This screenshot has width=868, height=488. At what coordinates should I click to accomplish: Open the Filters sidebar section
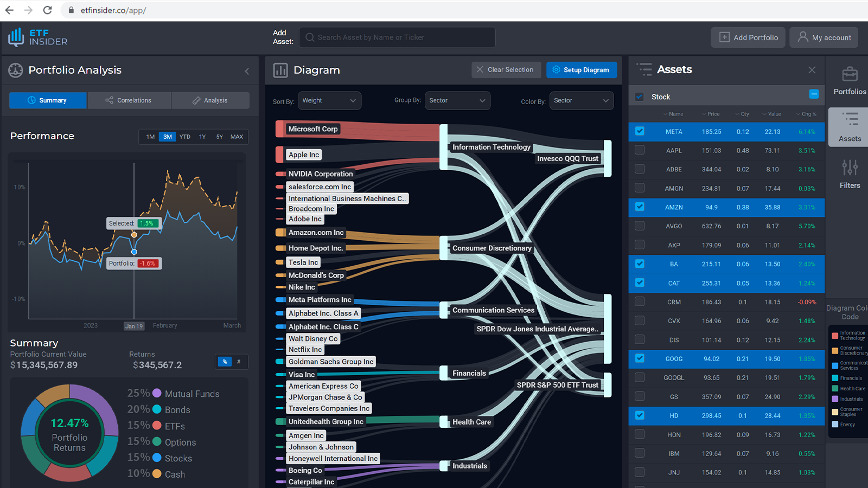(x=850, y=174)
